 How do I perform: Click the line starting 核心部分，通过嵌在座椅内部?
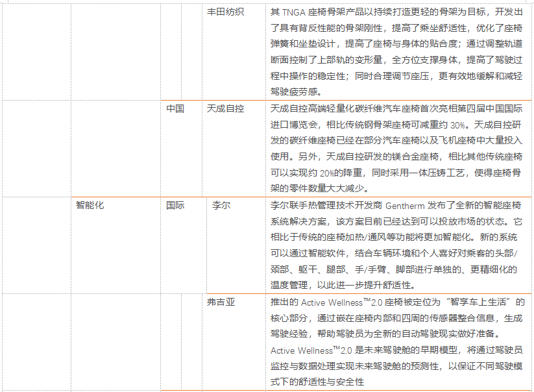click(396, 318)
